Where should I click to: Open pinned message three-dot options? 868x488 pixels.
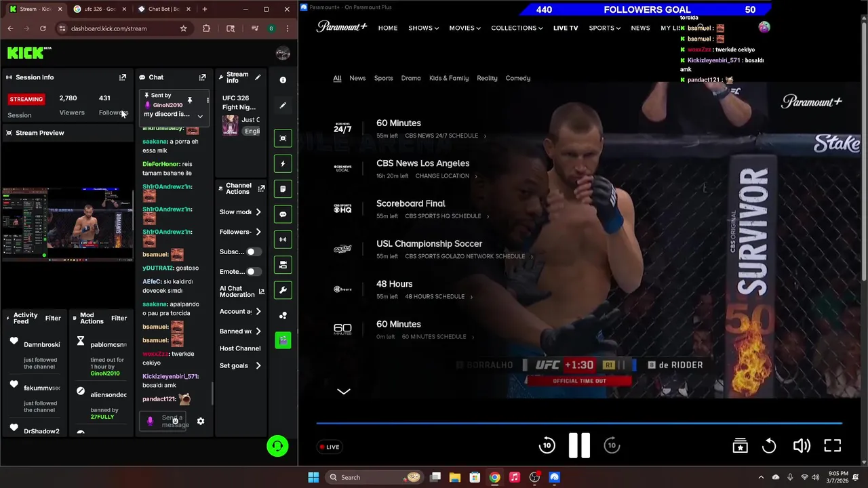208,100
